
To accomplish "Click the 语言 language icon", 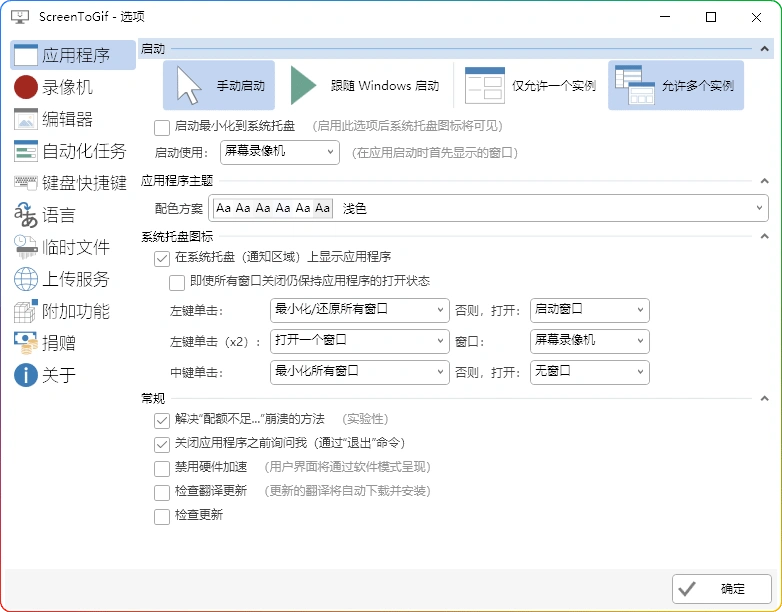I will (x=25, y=215).
